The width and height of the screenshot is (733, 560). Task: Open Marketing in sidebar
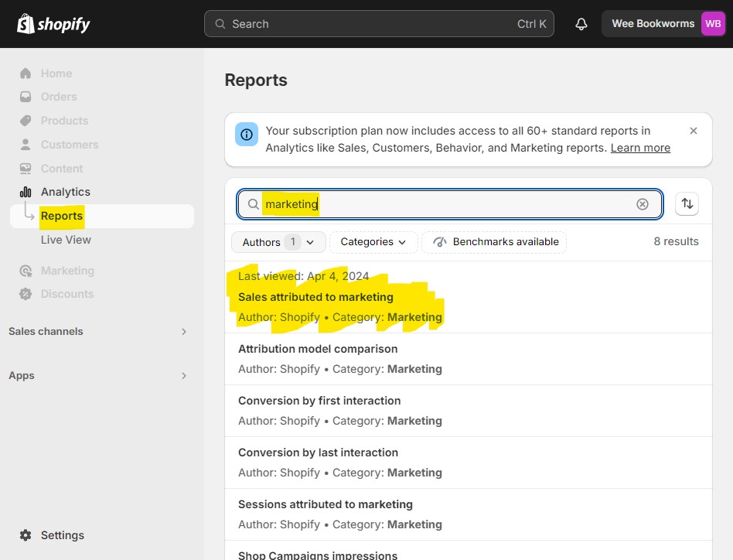[x=67, y=271]
